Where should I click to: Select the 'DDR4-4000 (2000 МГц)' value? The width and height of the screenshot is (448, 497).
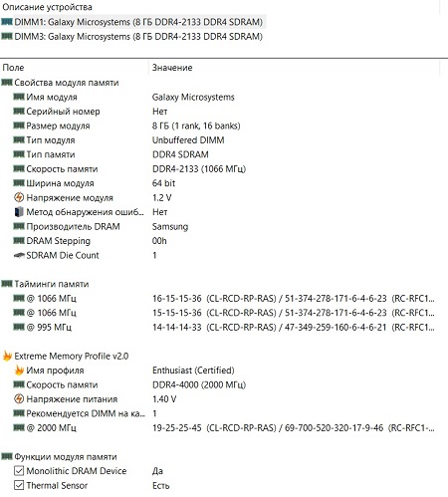(x=199, y=384)
